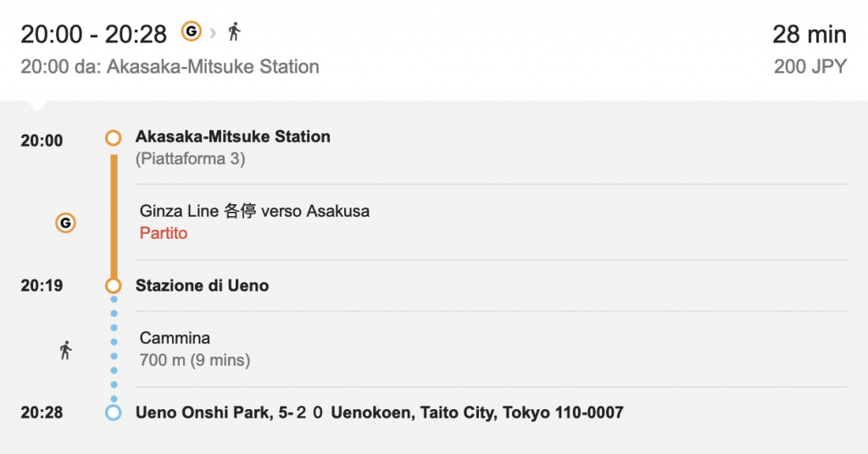Image resolution: width=868 pixels, height=454 pixels.
Task: Click the Ginza Line G badge beside route
Action: coord(65,223)
